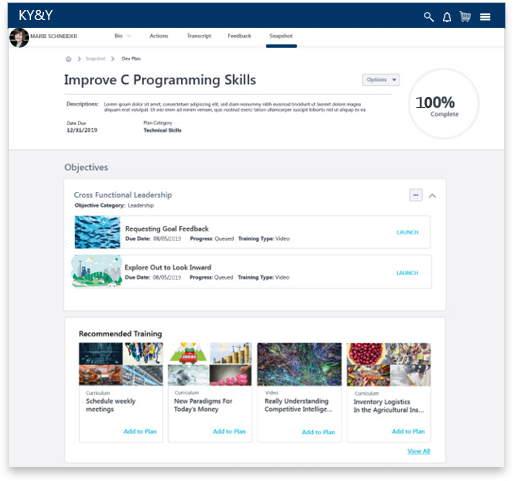Collapse the Cross Functional Leadership objective
The height and width of the screenshot is (481, 513).
[432, 196]
